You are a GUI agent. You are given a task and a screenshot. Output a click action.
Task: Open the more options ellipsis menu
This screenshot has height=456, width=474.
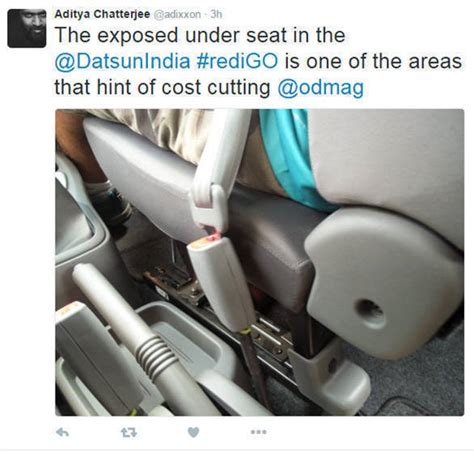pos(259,432)
